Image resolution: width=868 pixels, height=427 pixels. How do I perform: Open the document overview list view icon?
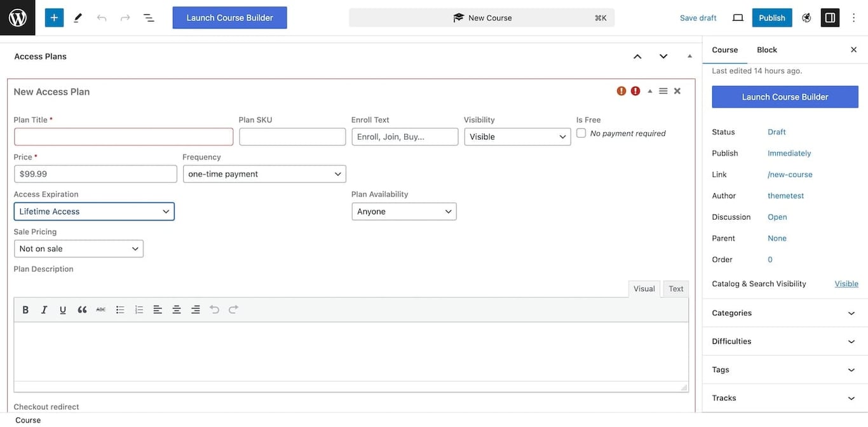(148, 17)
